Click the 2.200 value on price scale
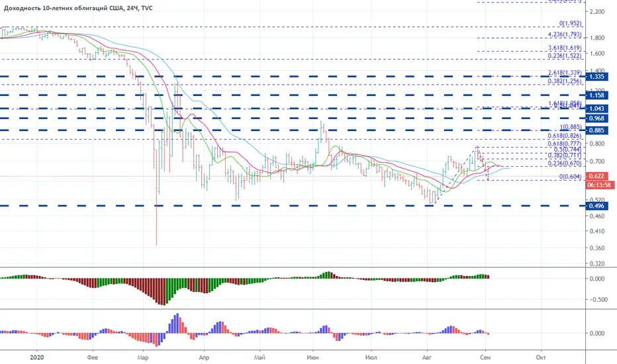Screen dimensions: 617x364 click(x=597, y=12)
